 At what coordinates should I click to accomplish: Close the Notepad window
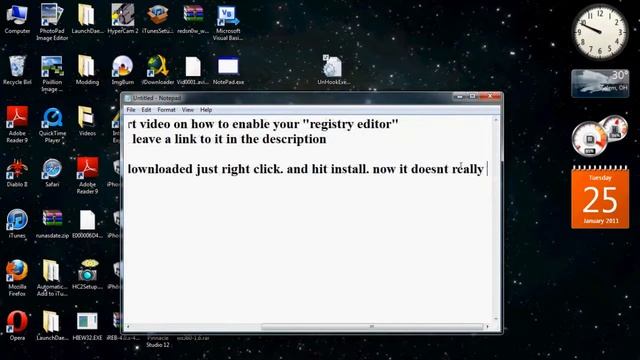point(490,97)
